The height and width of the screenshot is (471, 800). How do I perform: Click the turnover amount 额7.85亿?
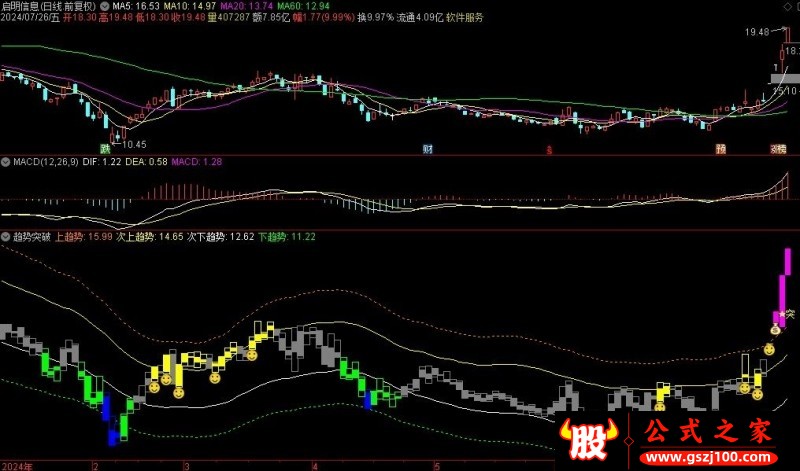coord(271,18)
